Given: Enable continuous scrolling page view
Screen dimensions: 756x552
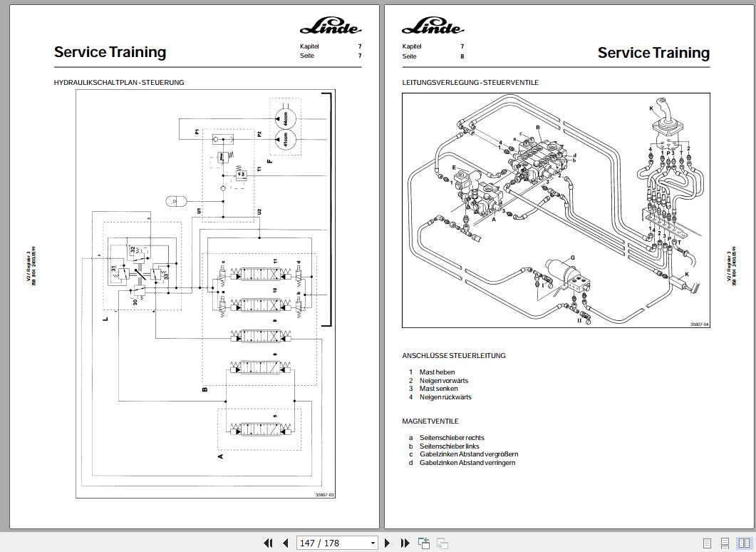Looking at the screenshot, I should click(725, 543).
